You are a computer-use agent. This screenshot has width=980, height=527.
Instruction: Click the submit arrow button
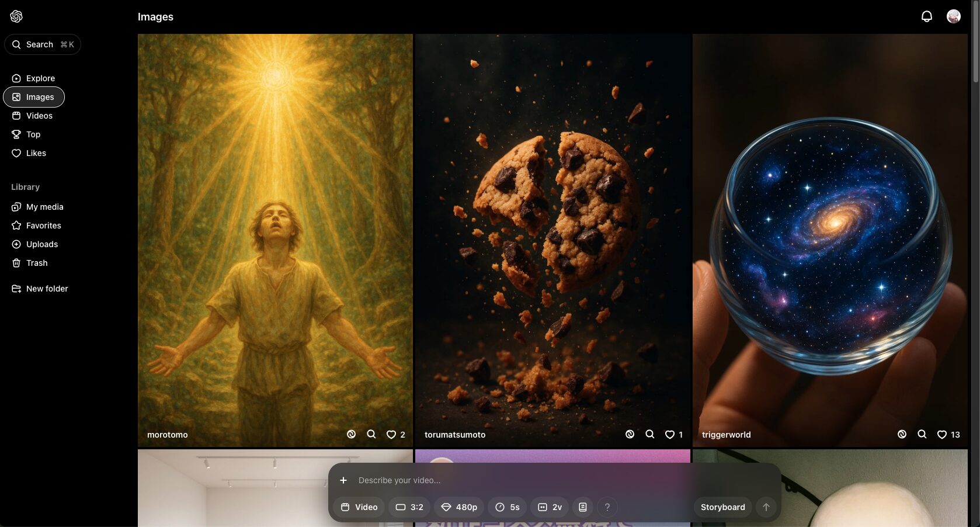click(766, 507)
